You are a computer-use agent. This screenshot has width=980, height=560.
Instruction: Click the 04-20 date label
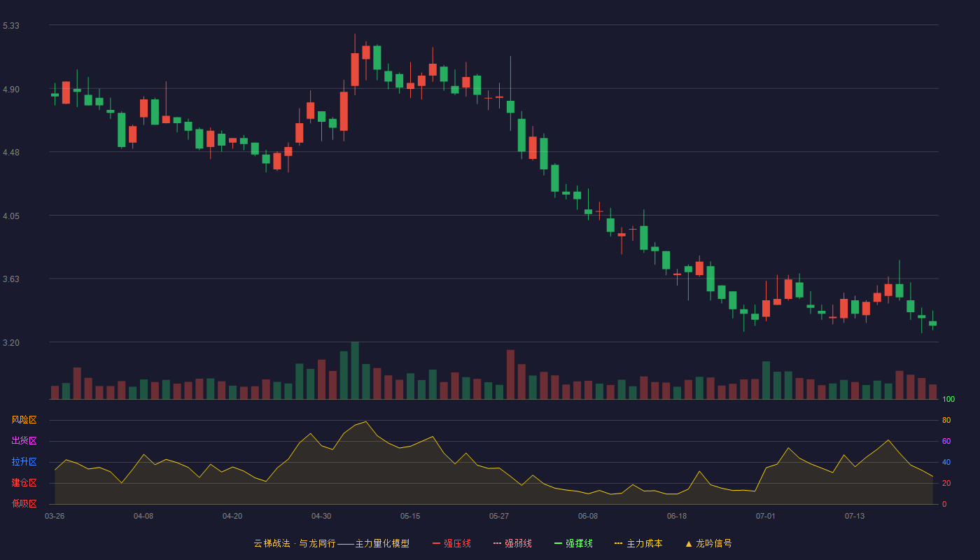232,516
